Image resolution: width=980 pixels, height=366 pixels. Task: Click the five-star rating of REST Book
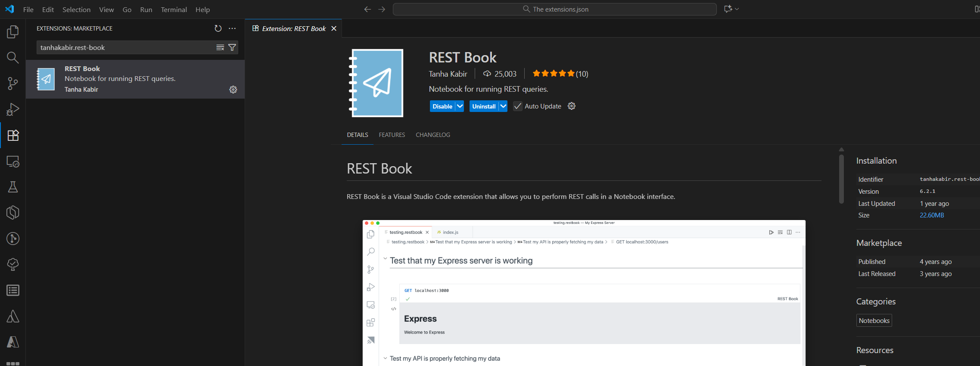(554, 74)
